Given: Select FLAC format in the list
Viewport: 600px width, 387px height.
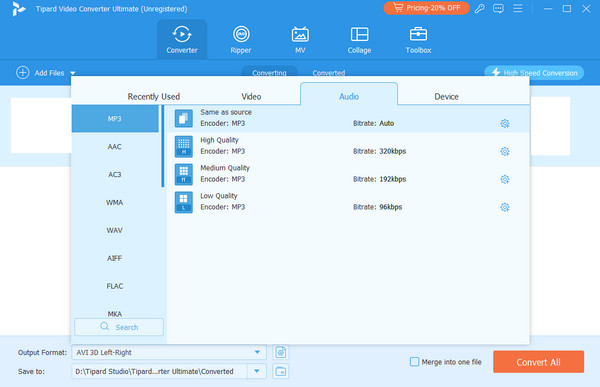Looking at the screenshot, I should [115, 286].
